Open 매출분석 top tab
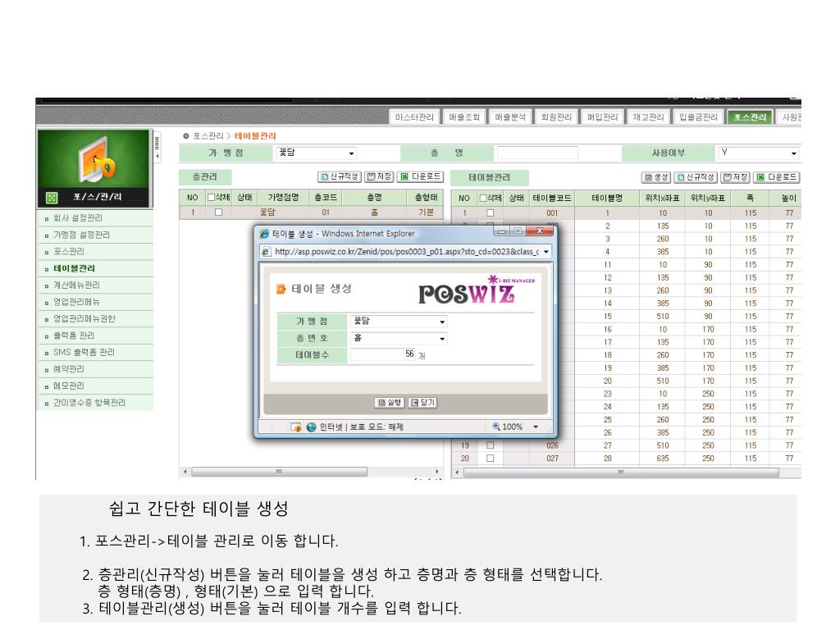The height and width of the screenshot is (630, 840). [x=510, y=116]
